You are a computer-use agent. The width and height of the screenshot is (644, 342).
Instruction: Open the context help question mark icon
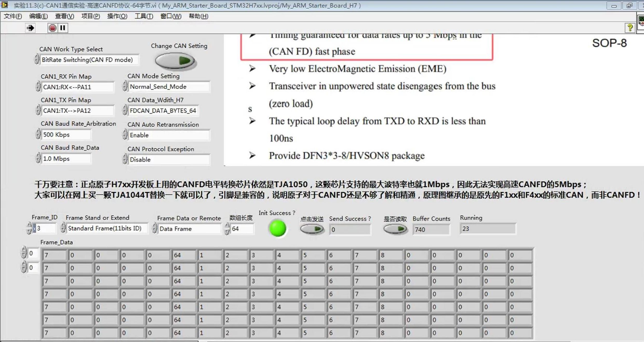[630, 28]
